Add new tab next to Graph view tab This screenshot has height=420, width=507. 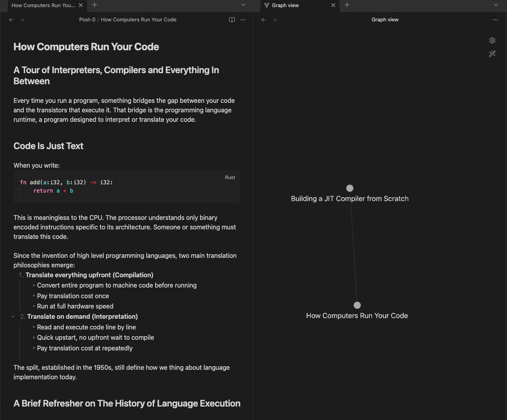point(347,5)
